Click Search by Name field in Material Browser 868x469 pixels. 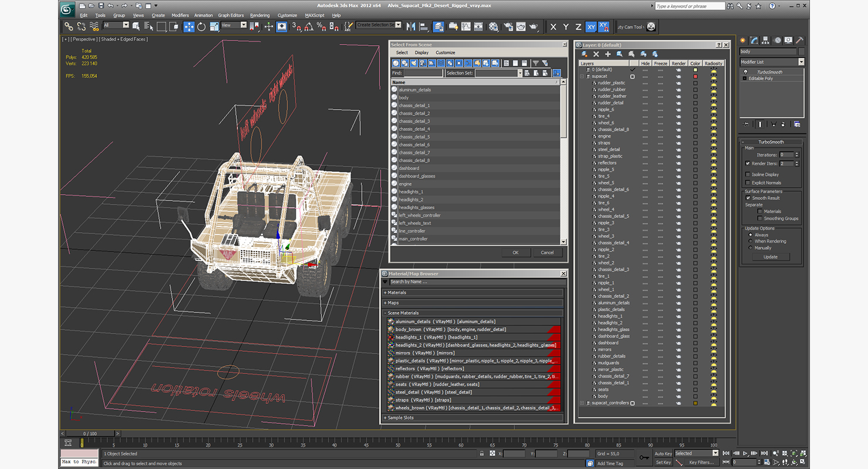click(477, 282)
